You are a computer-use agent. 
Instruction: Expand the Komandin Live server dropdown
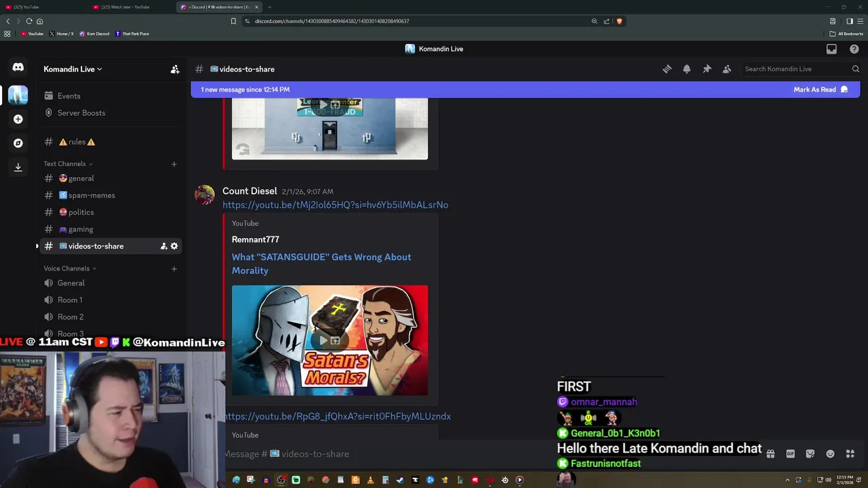(x=73, y=69)
